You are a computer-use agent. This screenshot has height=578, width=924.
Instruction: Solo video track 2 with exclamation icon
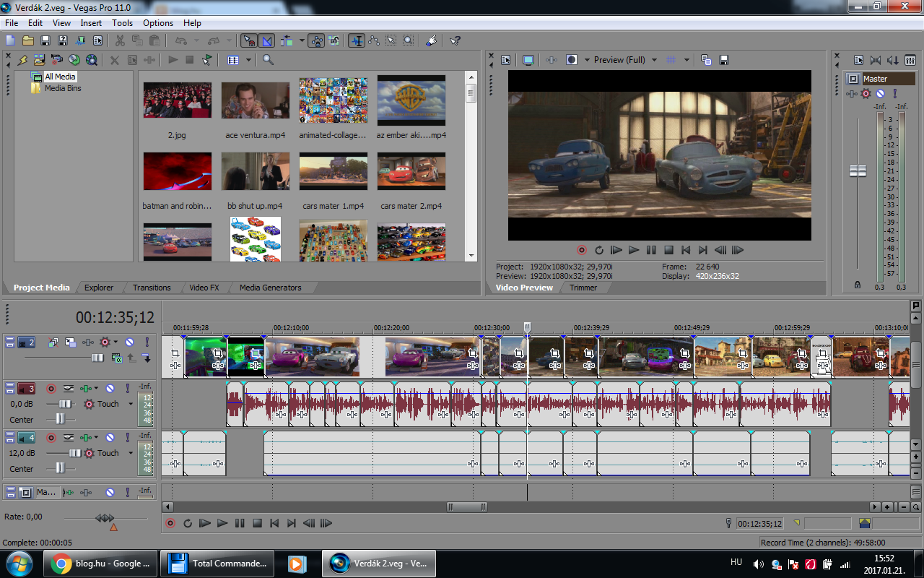(x=147, y=342)
